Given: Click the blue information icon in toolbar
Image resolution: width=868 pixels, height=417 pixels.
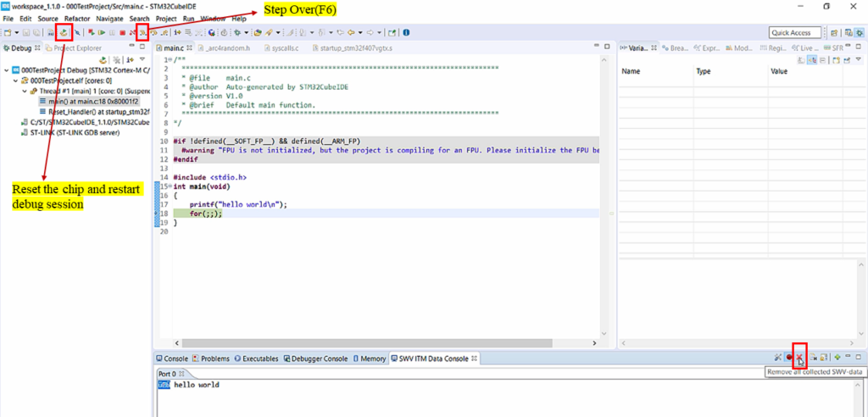Looking at the screenshot, I should pos(406,33).
